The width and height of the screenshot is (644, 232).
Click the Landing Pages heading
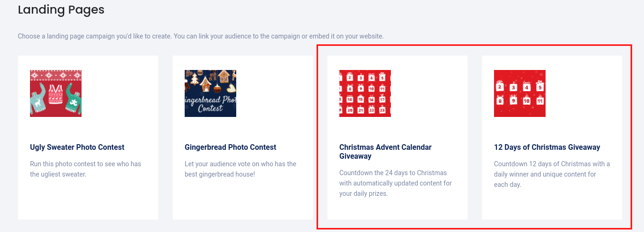[61, 9]
